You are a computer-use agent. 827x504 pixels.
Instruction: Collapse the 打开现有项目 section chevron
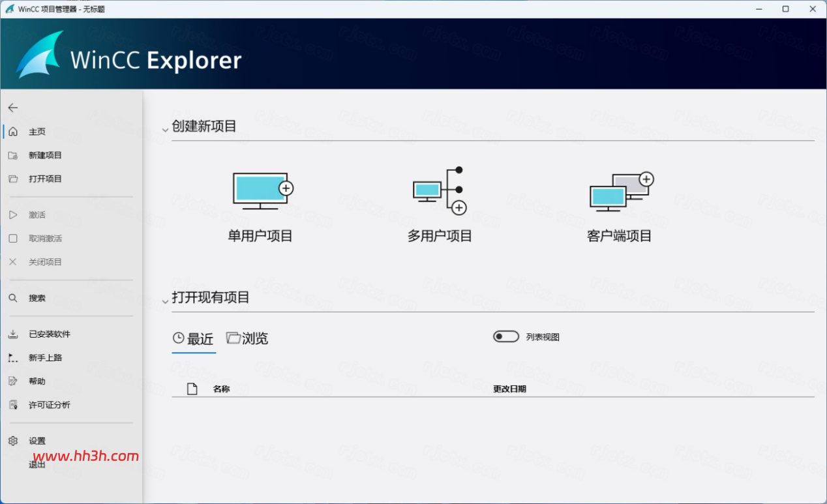pyautogui.click(x=165, y=301)
